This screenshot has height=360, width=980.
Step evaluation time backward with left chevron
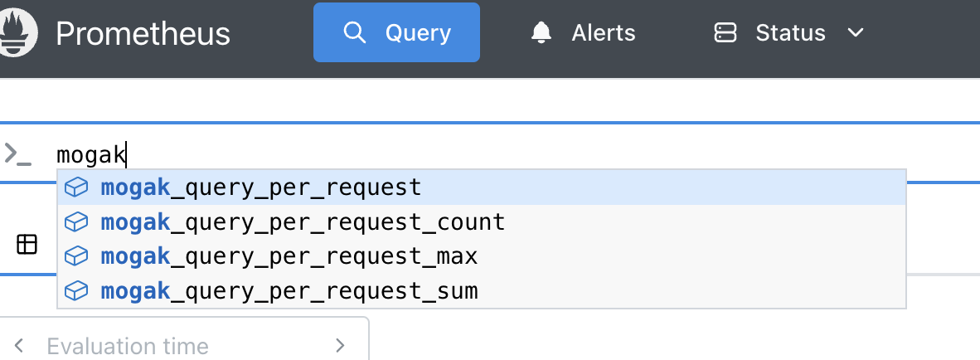click(x=19, y=345)
